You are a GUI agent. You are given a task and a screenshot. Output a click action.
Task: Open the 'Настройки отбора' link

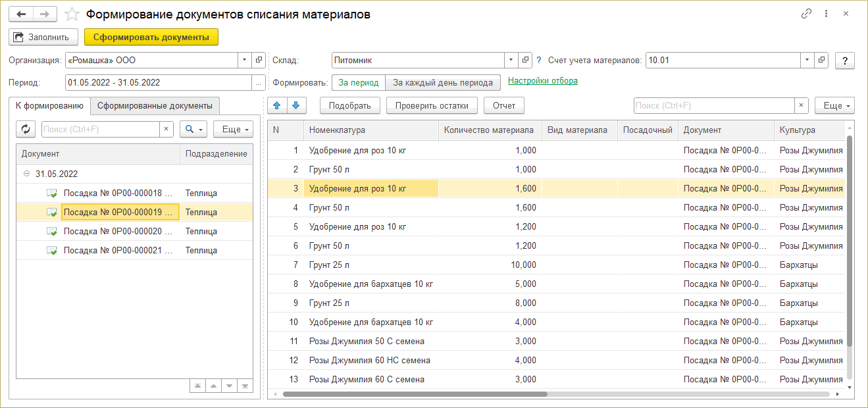[x=543, y=81]
